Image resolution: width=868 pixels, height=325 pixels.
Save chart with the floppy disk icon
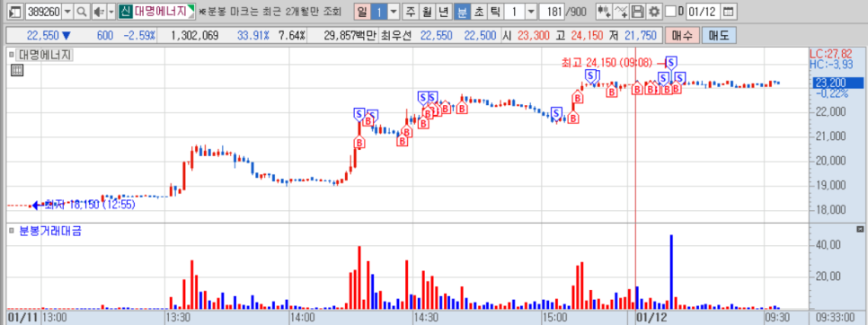coord(638,11)
